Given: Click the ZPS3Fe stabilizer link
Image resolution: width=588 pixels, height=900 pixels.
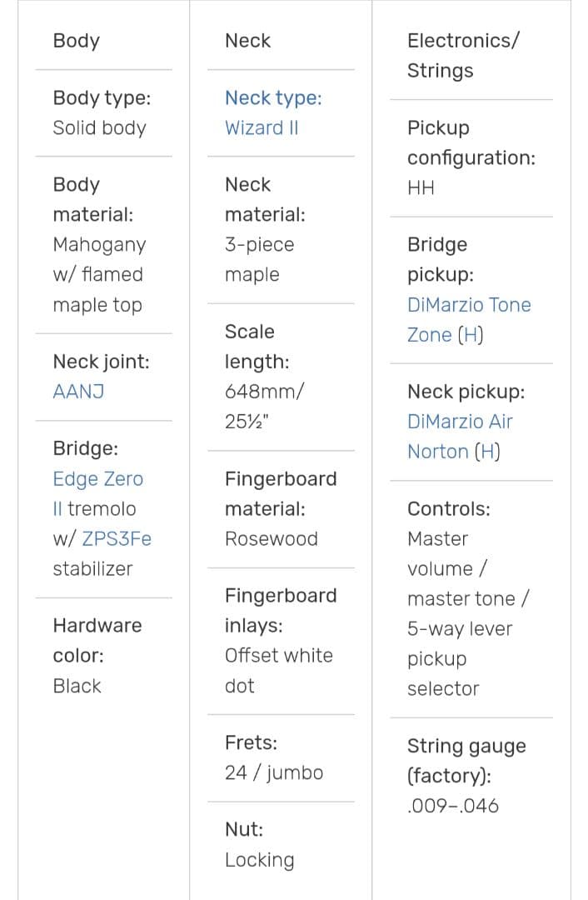Looking at the screenshot, I should (117, 539).
